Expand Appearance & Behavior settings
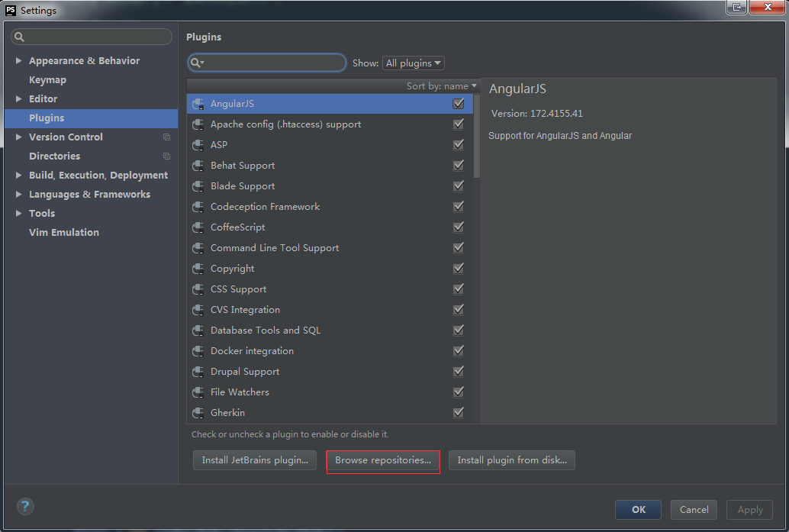789x532 pixels. point(18,61)
